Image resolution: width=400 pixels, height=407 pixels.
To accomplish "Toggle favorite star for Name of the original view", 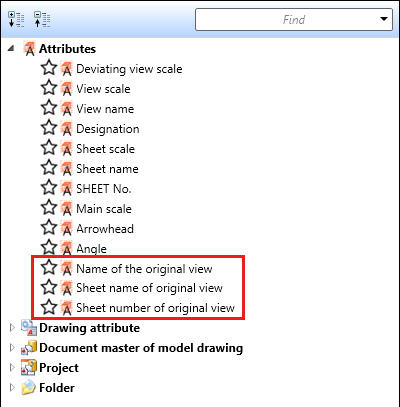I will click(49, 268).
